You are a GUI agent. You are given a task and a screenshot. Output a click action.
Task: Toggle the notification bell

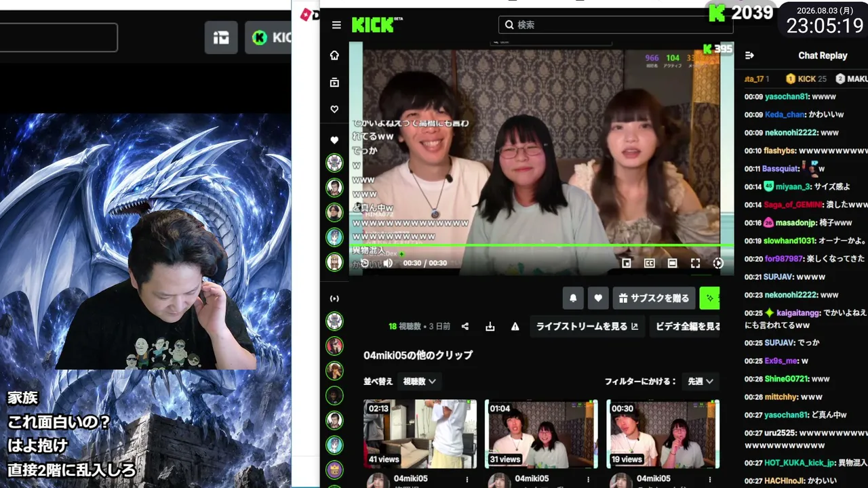click(x=573, y=298)
